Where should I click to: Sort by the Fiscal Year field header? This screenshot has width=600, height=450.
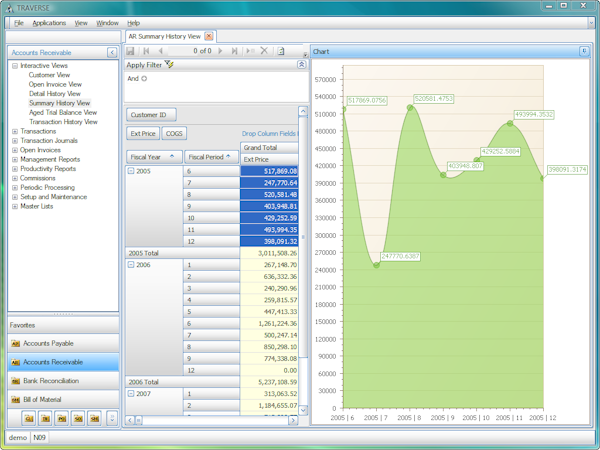[x=154, y=157]
